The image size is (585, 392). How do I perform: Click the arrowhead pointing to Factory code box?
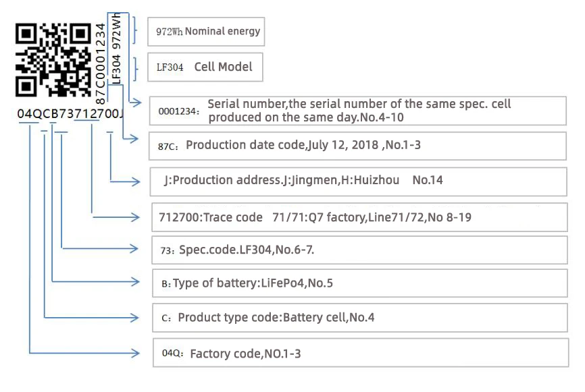coord(137,352)
